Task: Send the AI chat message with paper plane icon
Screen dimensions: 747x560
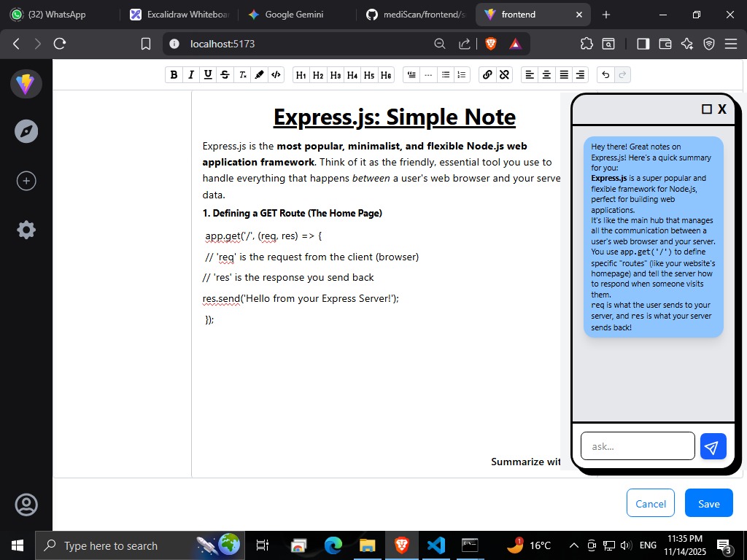Action: tap(713, 446)
